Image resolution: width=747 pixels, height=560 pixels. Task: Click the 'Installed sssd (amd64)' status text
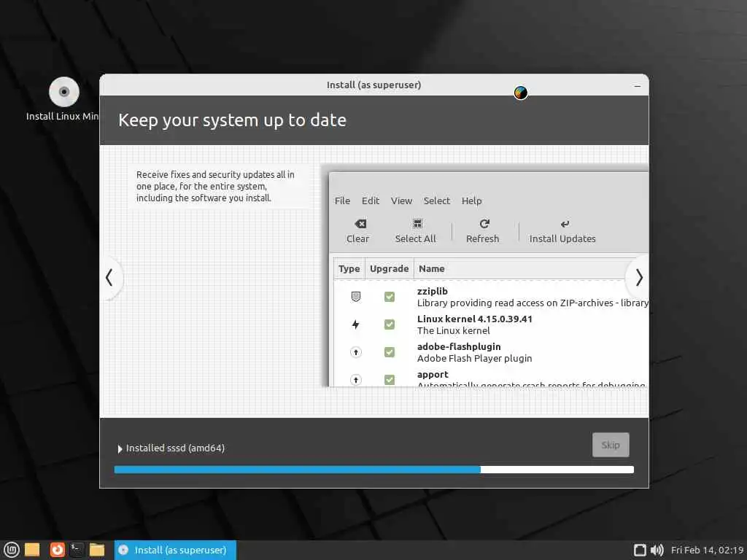point(175,448)
